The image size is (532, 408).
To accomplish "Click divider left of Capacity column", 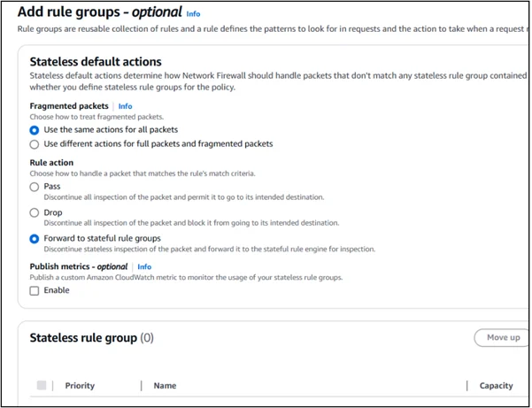I will pyautogui.click(x=466, y=386).
